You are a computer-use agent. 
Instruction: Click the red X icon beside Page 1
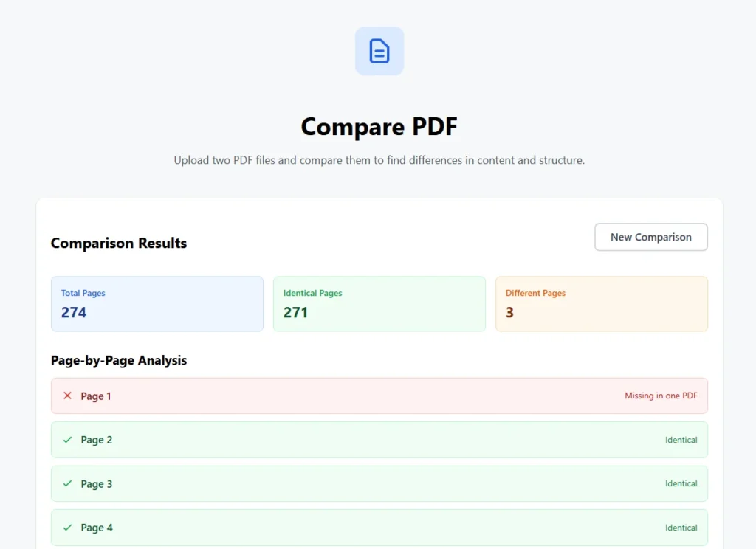pyautogui.click(x=68, y=396)
